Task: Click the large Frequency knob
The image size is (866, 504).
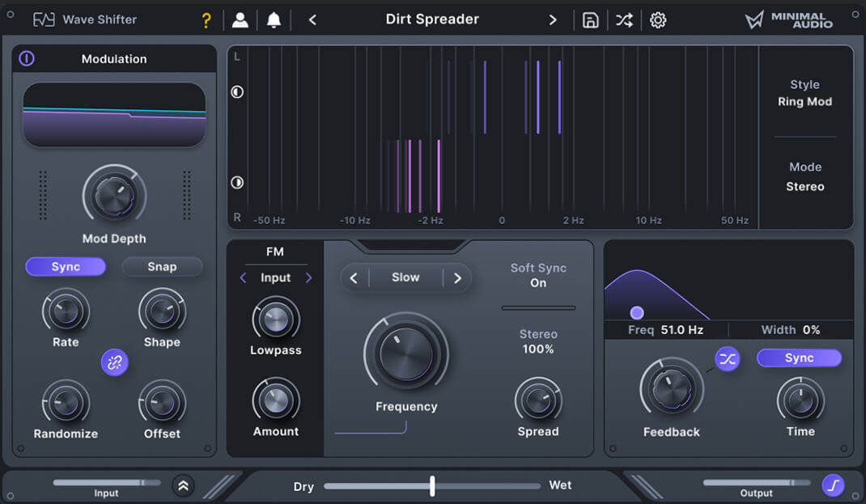Action: click(x=406, y=354)
